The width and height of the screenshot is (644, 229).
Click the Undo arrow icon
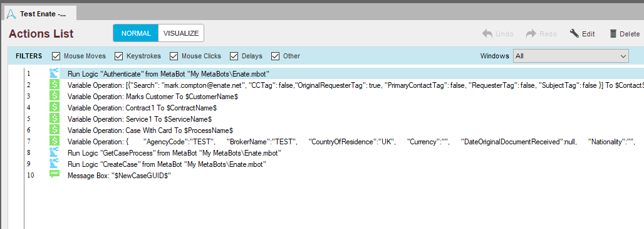coord(487,34)
